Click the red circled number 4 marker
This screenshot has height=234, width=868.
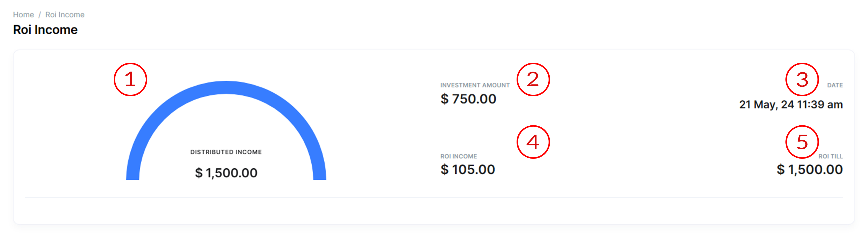pos(533,142)
